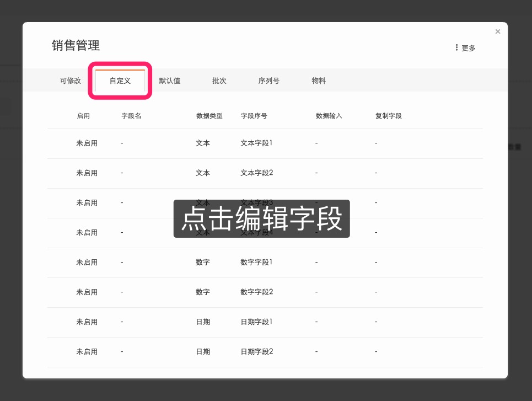This screenshot has height=401, width=532.
Task: Switch to the 可修改 tab
Action: 70,81
